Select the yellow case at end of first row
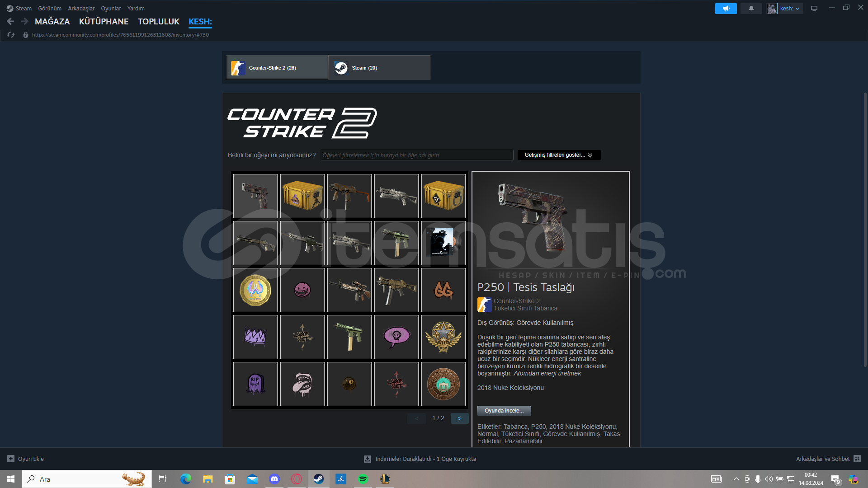868x488 pixels. [443, 196]
